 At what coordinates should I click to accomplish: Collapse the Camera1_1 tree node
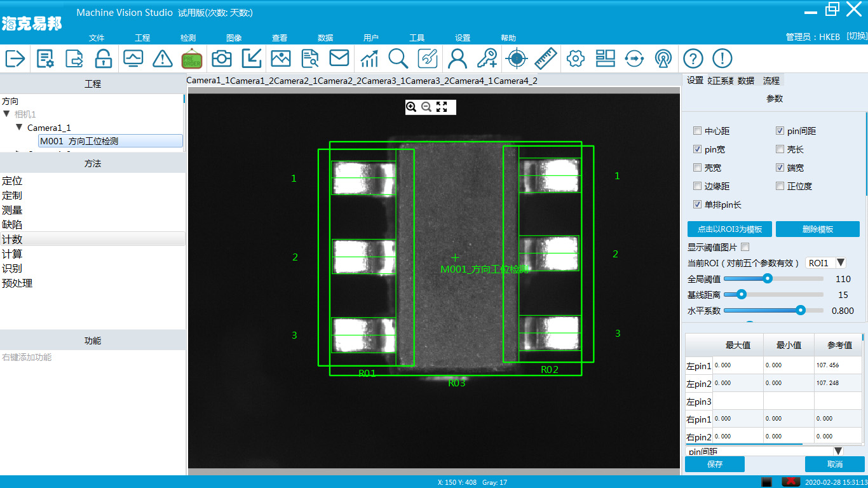coord(19,128)
